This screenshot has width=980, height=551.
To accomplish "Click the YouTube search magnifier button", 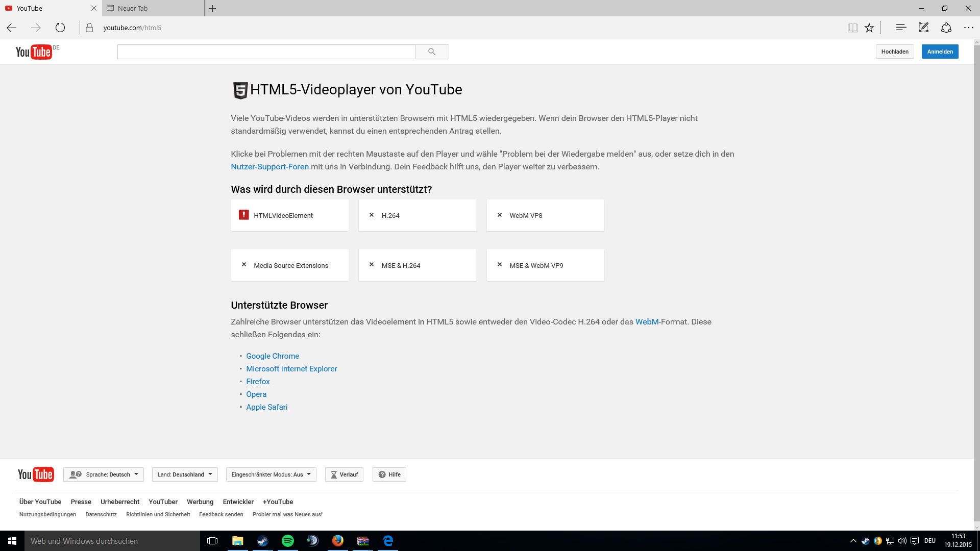I will (432, 52).
